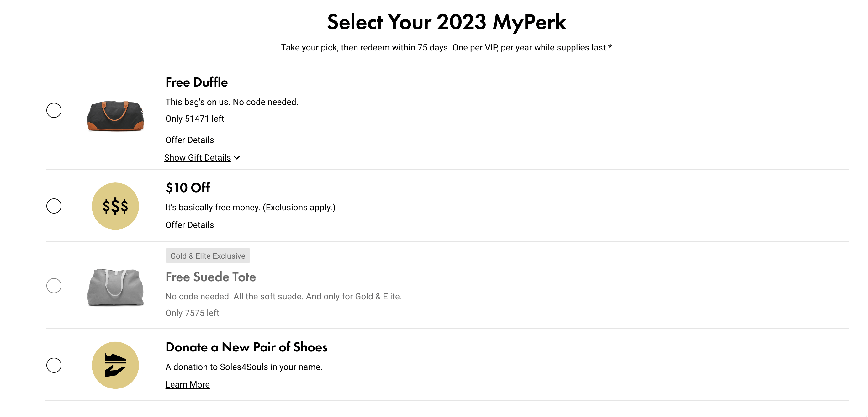Open Offer Details for Free Duffle
Image resolution: width=868 pixels, height=417 pixels.
tap(189, 140)
